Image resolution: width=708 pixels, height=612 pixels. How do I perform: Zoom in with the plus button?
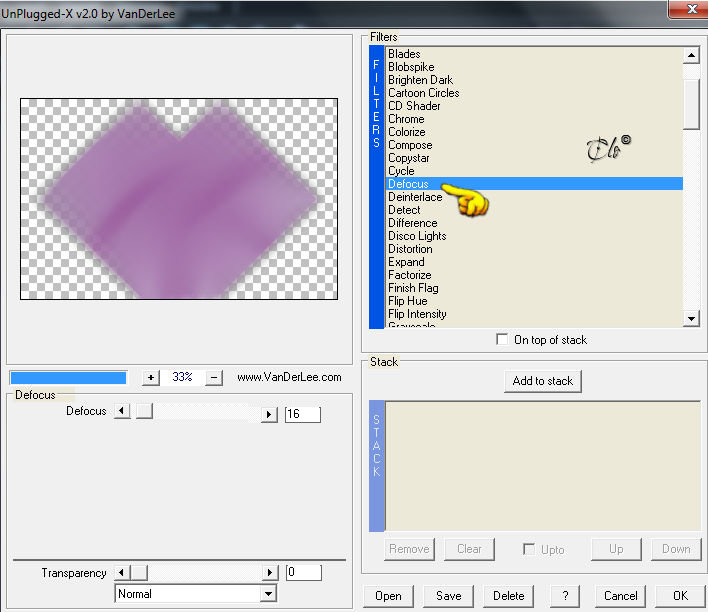pos(151,378)
